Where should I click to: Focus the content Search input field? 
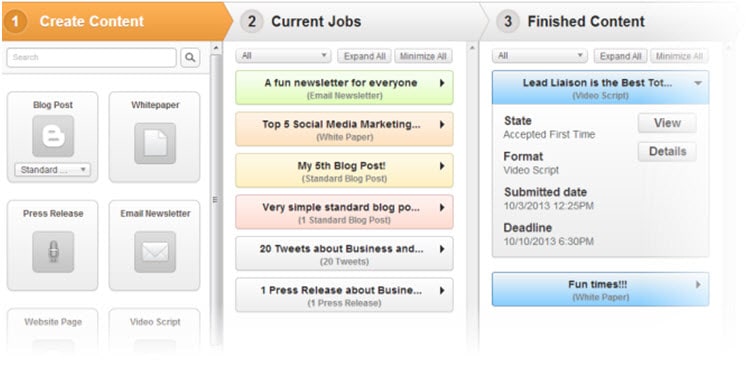point(91,58)
